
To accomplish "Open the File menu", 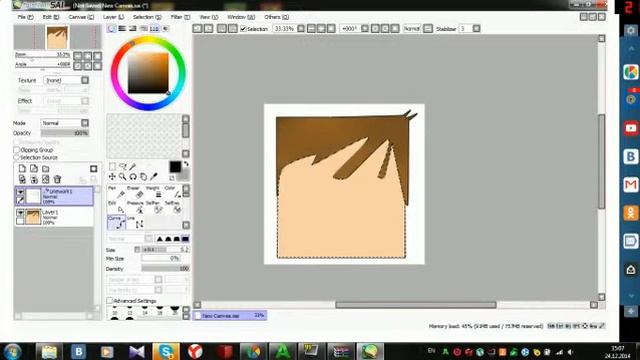I will (25, 17).
